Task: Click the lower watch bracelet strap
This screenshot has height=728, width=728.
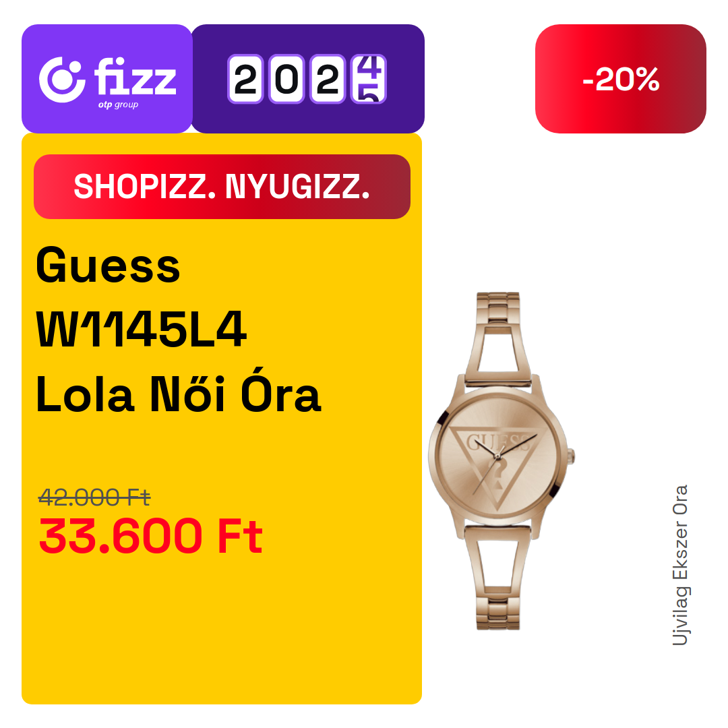Action: [497, 578]
